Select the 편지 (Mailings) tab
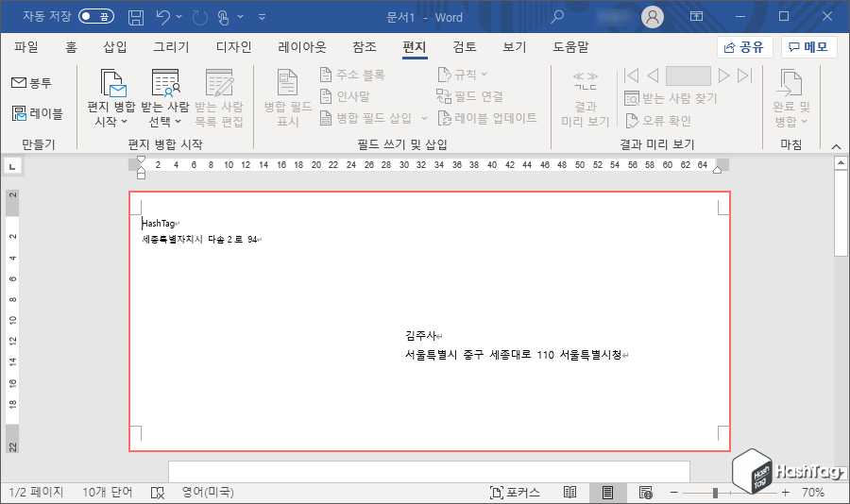The width and height of the screenshot is (850, 504). point(415,47)
